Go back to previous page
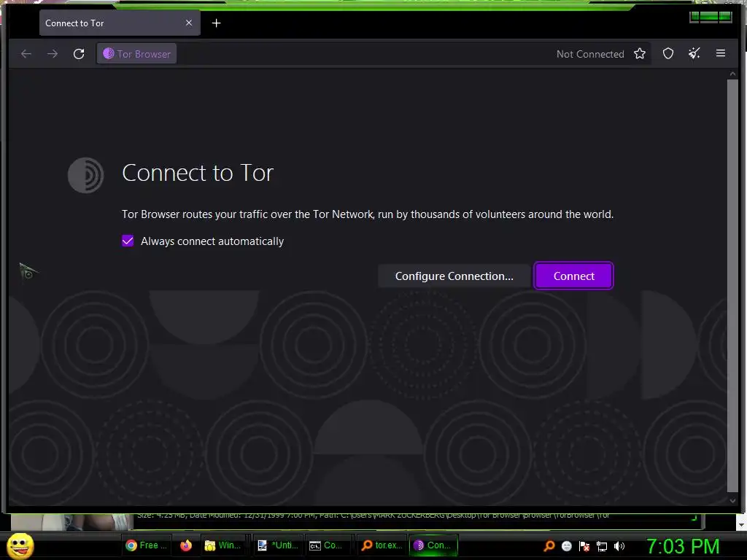 click(x=26, y=54)
